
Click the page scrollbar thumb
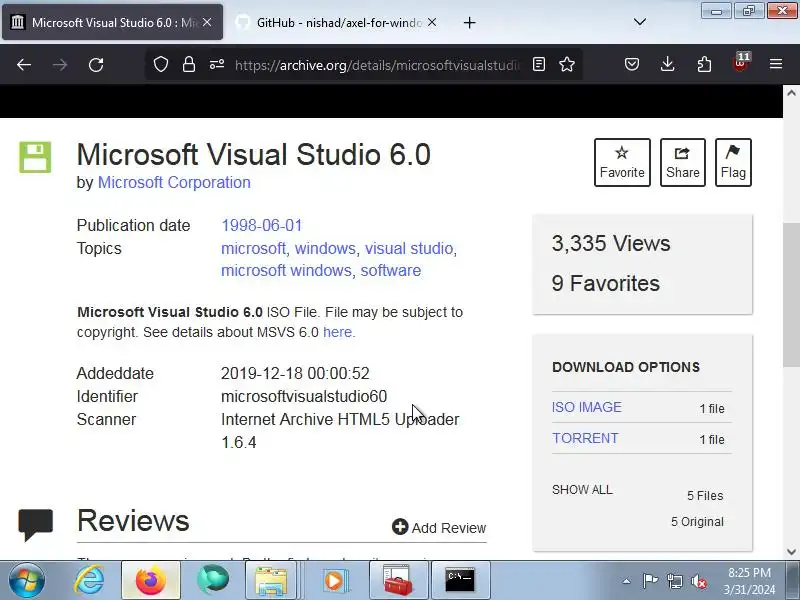coord(791,294)
